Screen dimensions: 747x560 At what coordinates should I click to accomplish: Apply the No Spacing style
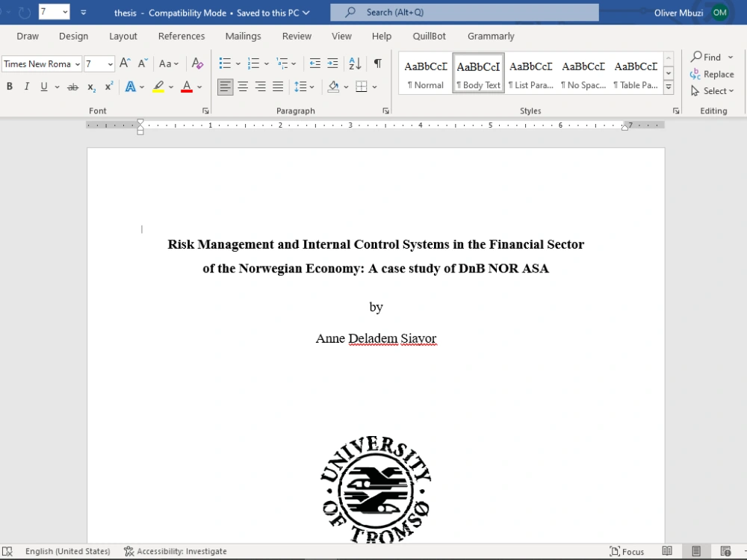[x=583, y=73]
